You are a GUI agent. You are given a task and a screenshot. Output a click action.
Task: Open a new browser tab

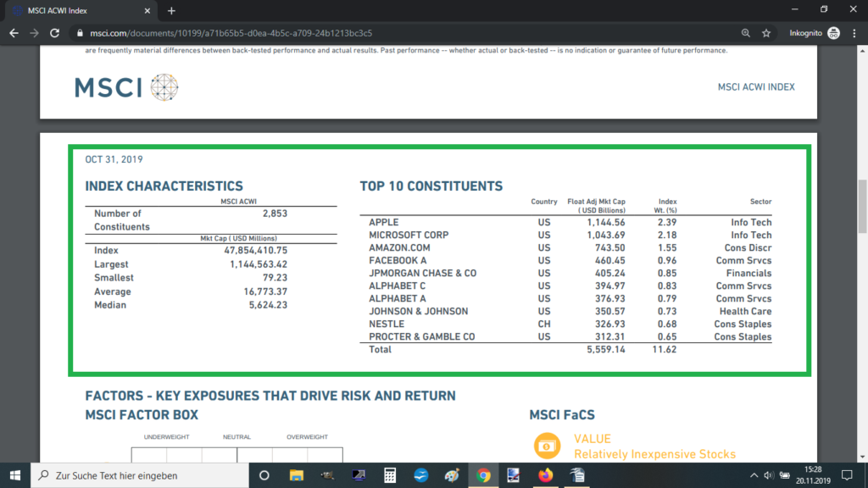click(171, 10)
